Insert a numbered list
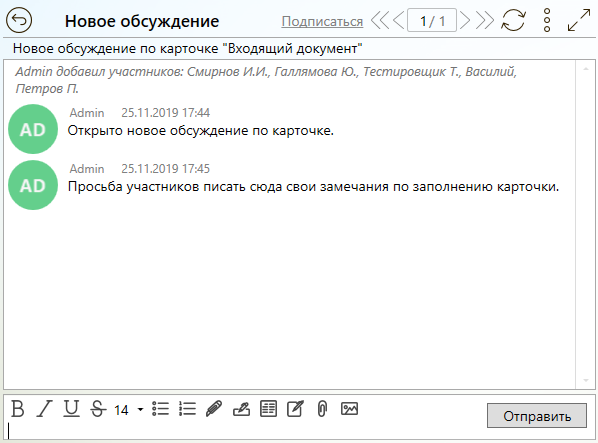This screenshot has width=598, height=443. coord(187,409)
